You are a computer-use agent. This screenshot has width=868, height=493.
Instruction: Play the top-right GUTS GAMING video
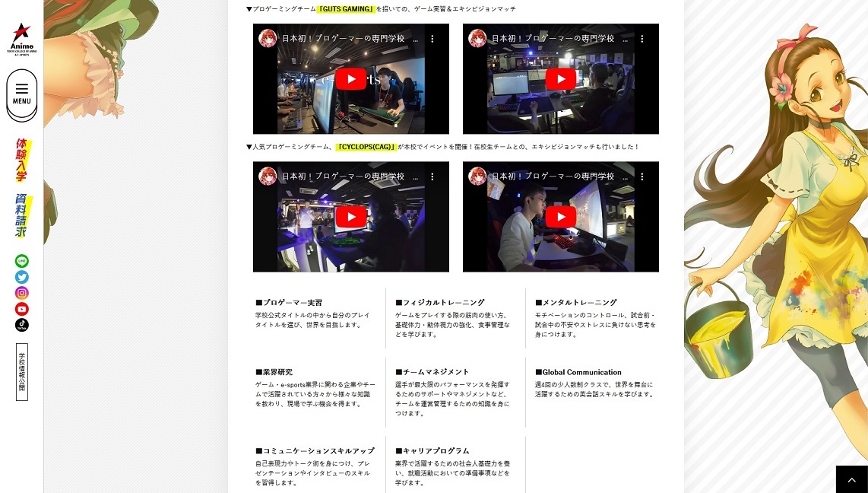click(x=560, y=79)
